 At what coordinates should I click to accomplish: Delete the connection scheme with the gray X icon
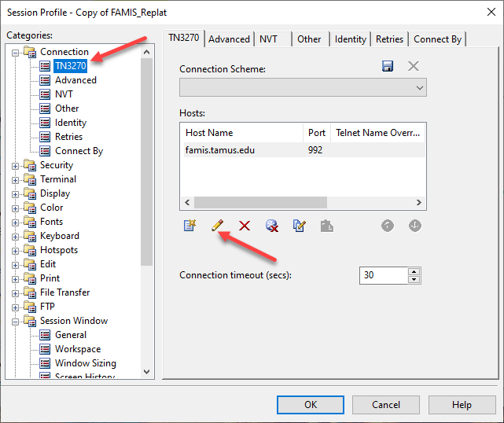tap(414, 66)
